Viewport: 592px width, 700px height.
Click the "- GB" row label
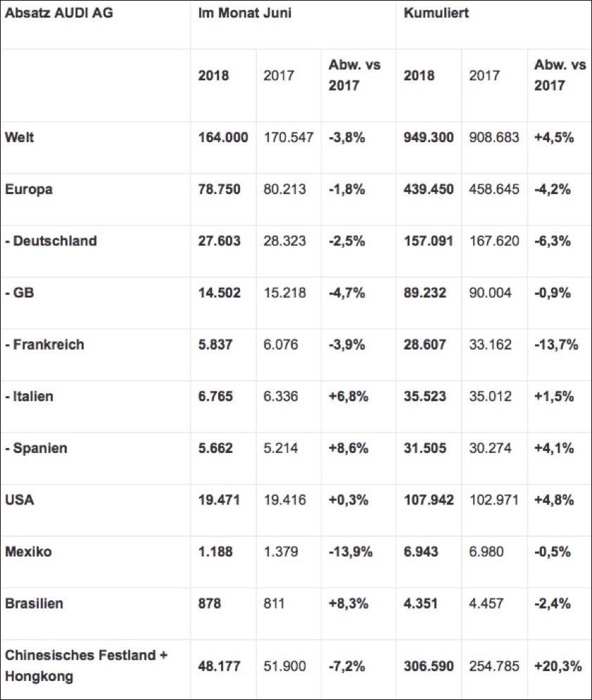(20, 293)
